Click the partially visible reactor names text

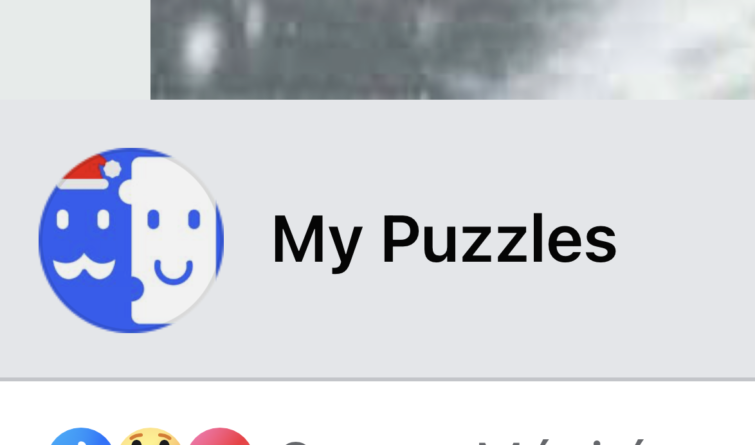[x=462, y=440]
